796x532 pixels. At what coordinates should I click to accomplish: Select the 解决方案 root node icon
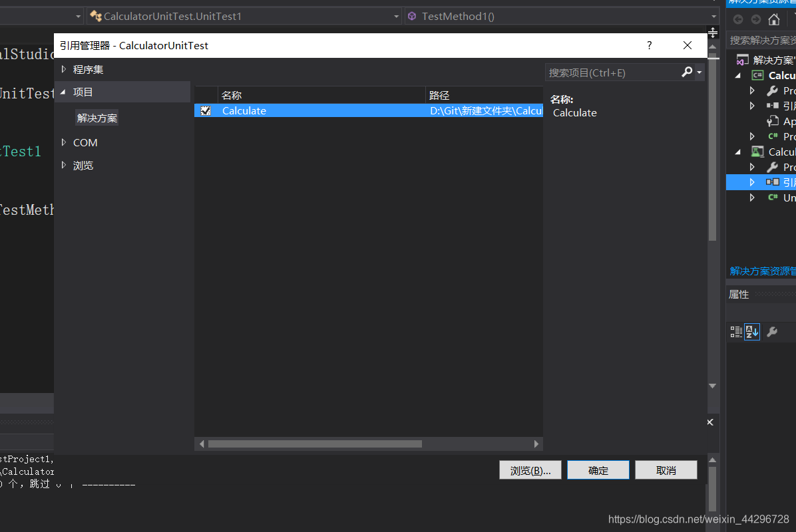tap(742, 60)
